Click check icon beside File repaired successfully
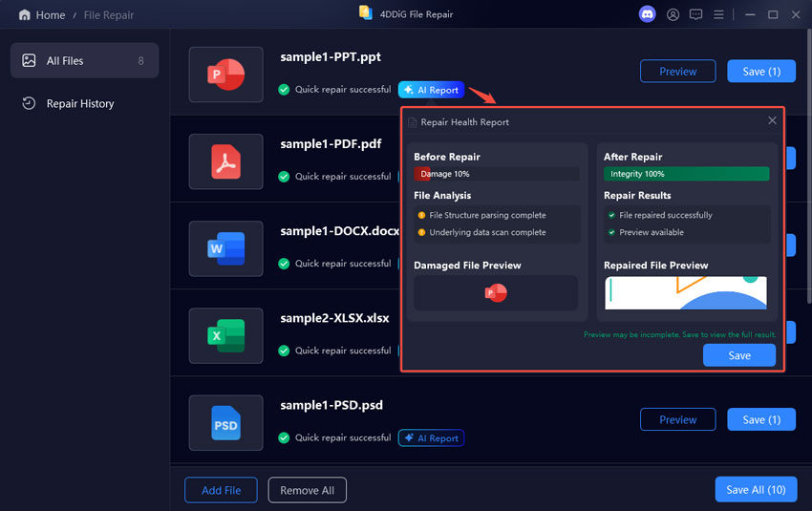This screenshot has width=812, height=511. pos(611,215)
